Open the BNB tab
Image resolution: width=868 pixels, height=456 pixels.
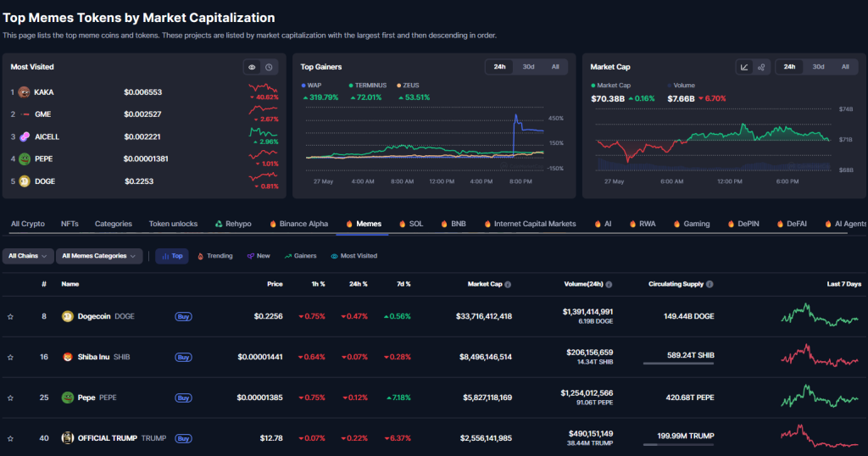coord(453,224)
